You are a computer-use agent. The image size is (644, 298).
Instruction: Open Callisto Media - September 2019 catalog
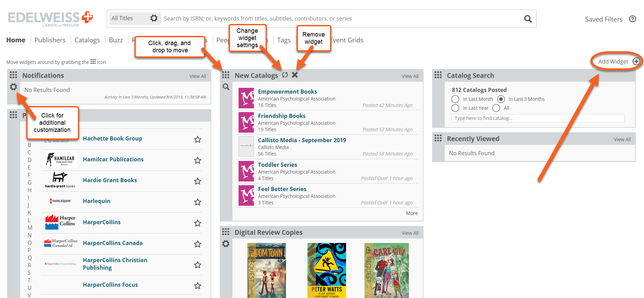click(x=302, y=140)
